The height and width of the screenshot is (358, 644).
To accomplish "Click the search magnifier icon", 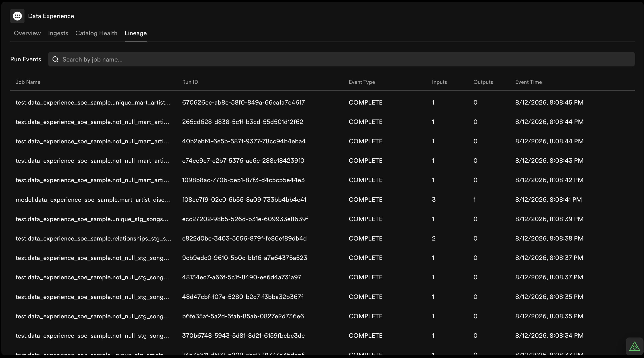I will [55, 59].
